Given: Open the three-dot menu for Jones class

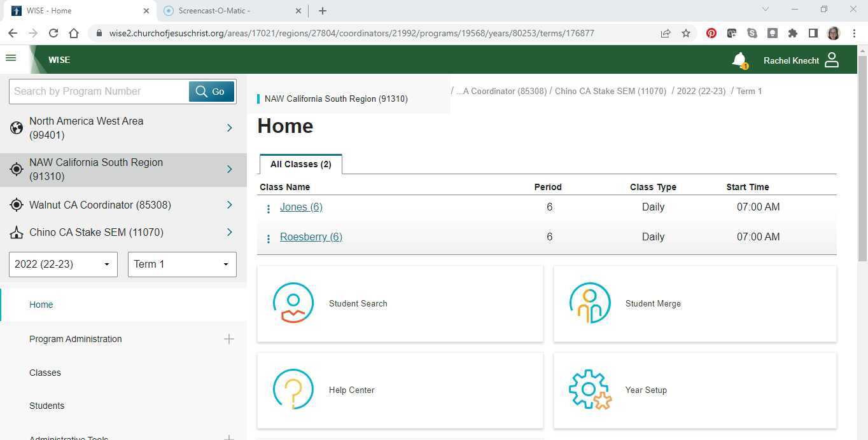Looking at the screenshot, I should (269, 209).
